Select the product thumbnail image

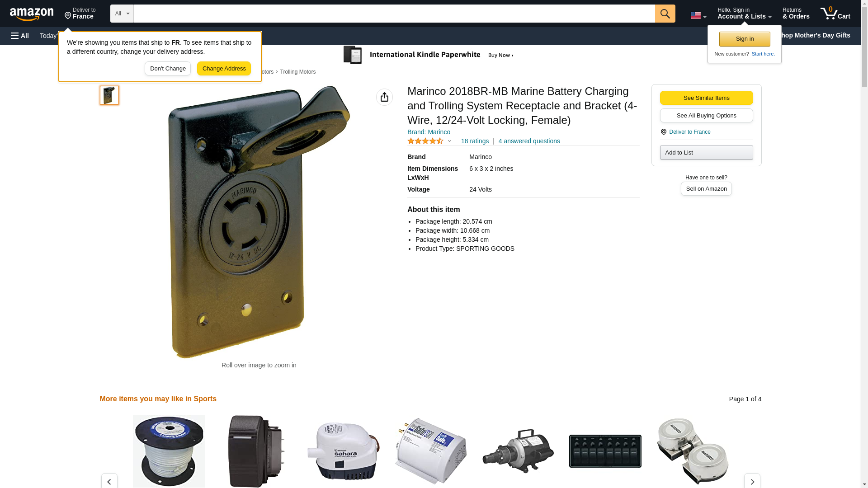tap(109, 95)
